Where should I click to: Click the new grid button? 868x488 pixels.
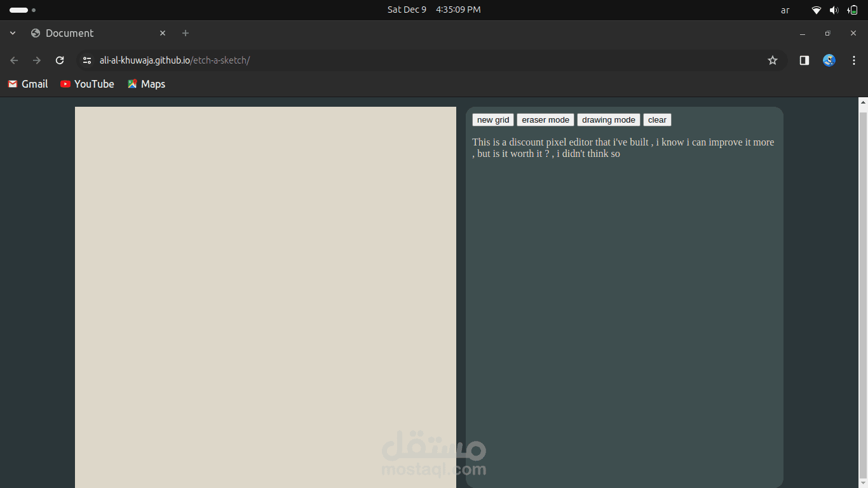pyautogui.click(x=493, y=120)
